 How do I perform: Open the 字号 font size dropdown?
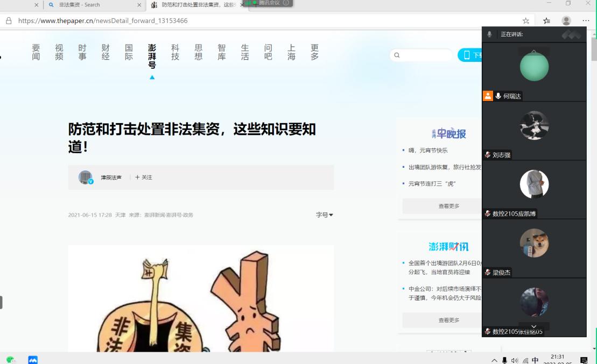(325, 215)
